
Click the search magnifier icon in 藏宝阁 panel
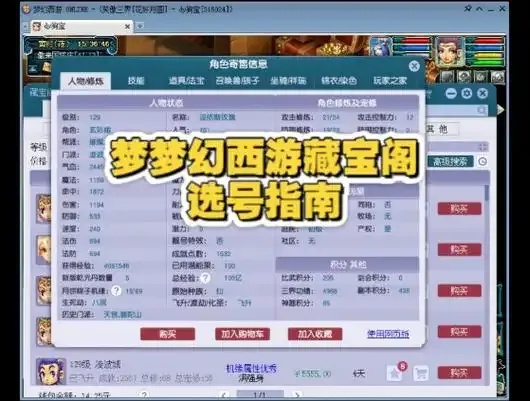482,110
